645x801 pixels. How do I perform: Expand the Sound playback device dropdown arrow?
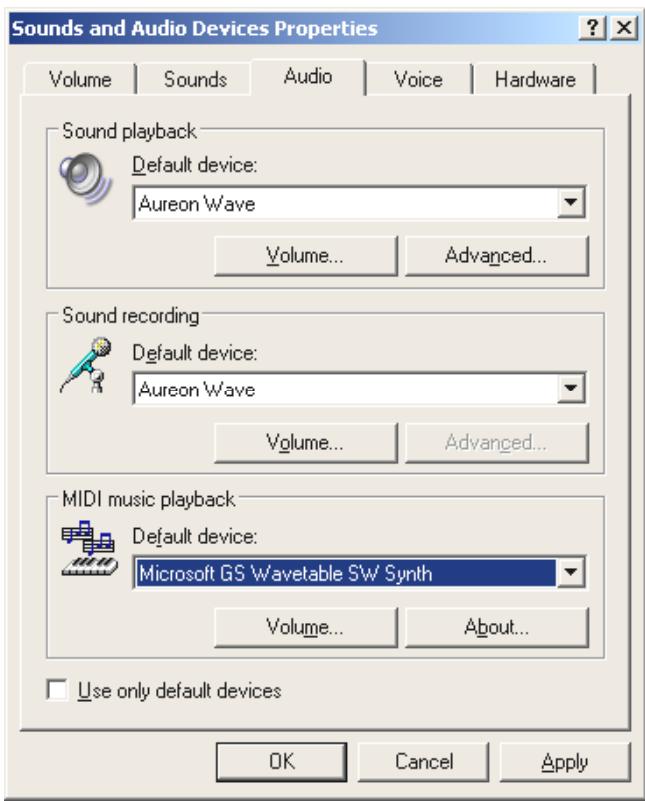571,202
